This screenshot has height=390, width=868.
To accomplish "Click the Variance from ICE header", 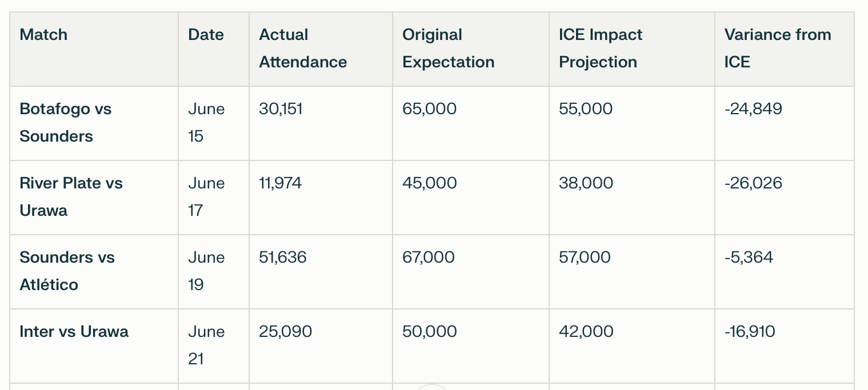I will (778, 49).
